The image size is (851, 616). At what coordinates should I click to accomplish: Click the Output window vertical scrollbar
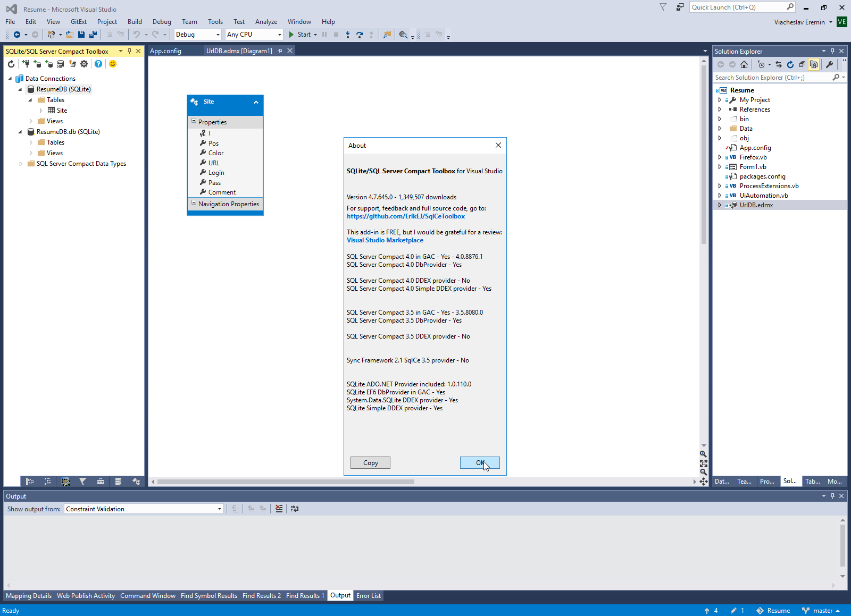842,545
